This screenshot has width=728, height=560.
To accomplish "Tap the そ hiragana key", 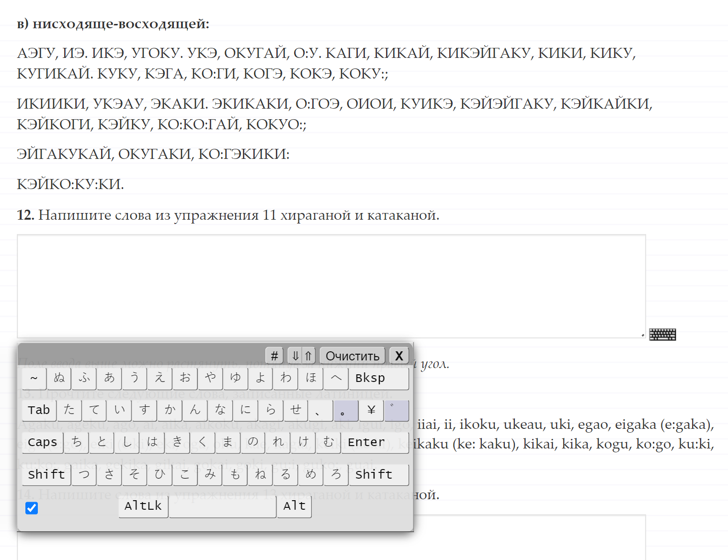I will coord(135,474).
